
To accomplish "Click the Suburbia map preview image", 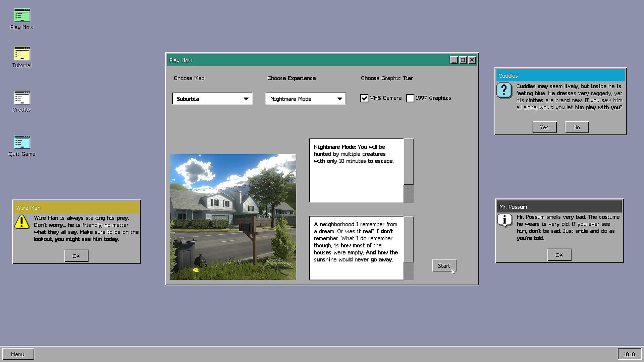I will 233,217.
